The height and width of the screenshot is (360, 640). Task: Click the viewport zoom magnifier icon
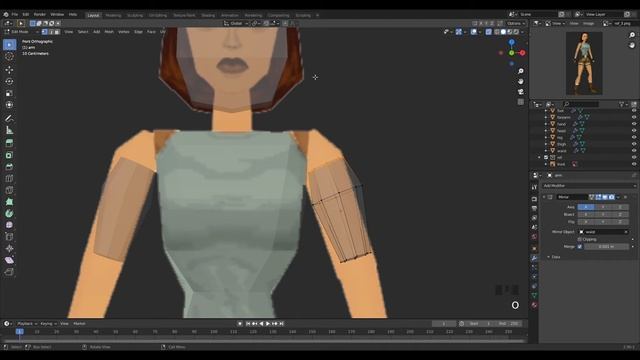tap(521, 71)
